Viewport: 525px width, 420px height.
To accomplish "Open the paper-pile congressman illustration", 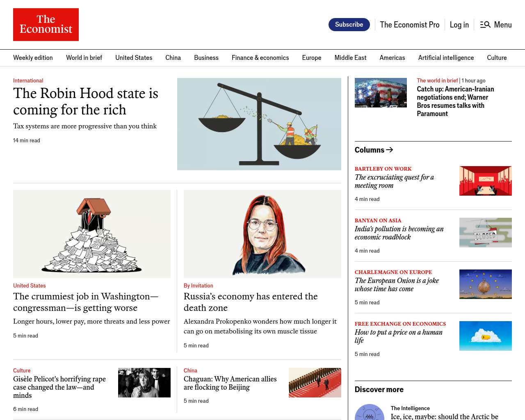I will 92,234.
